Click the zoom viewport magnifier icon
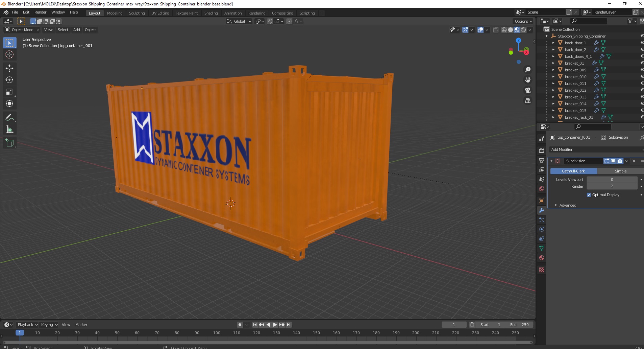Screen dimensions: 644x349 527,70
